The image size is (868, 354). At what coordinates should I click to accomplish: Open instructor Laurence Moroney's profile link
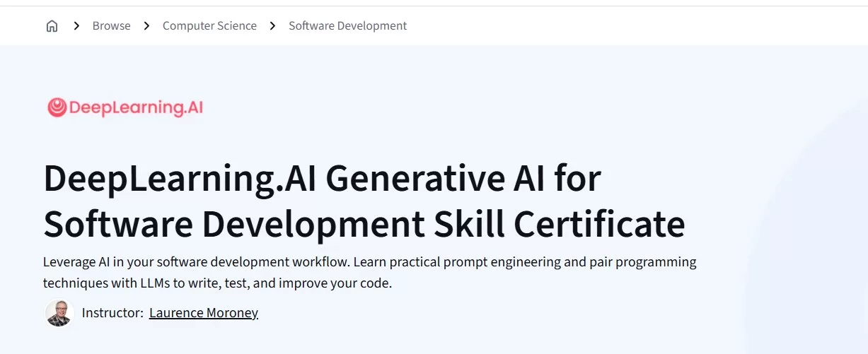[x=204, y=312]
